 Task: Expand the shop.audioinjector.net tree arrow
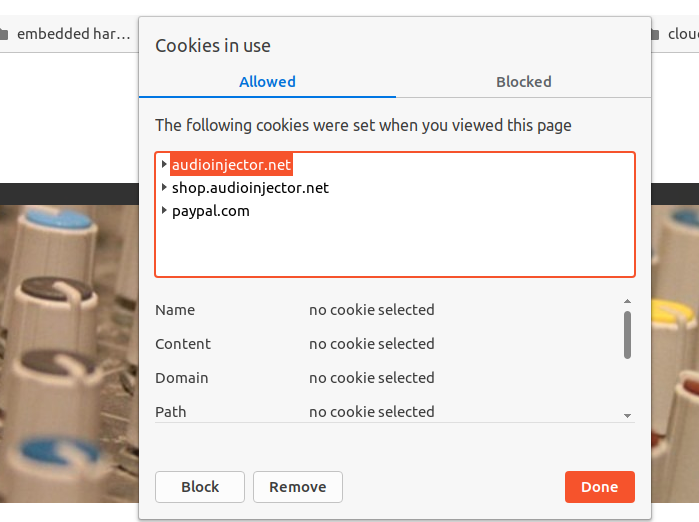point(164,187)
